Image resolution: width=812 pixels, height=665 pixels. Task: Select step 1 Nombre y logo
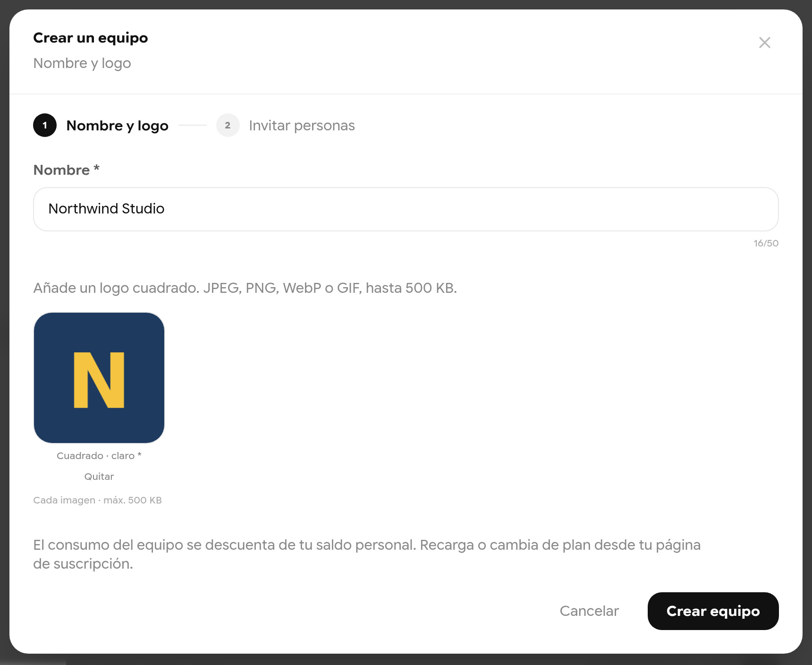[x=101, y=125]
